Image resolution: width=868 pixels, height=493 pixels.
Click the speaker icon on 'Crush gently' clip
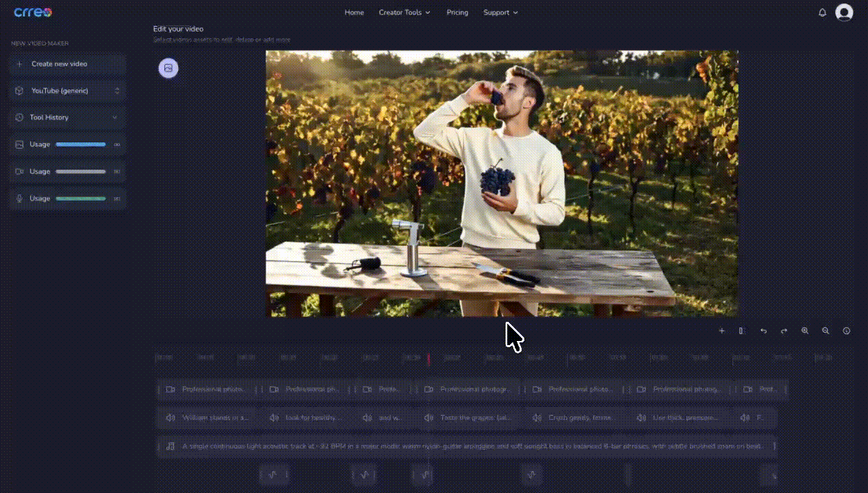click(x=537, y=418)
